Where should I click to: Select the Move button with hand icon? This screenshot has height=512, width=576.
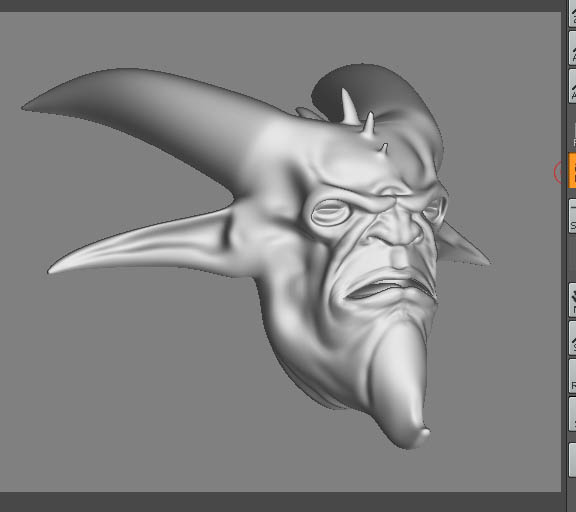coord(572,299)
